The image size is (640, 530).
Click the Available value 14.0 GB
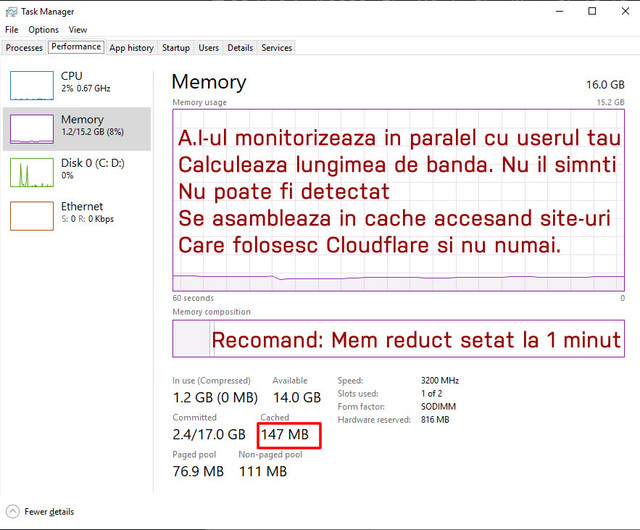297,397
